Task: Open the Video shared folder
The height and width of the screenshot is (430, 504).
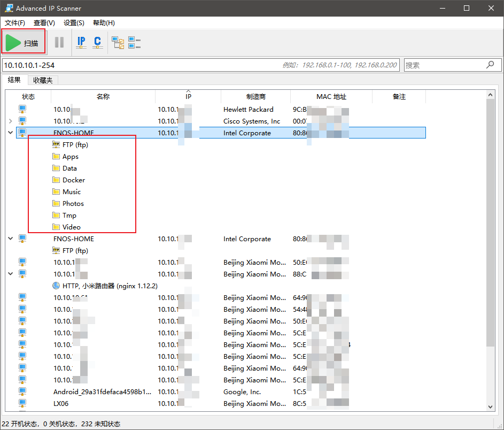Action: [72, 227]
